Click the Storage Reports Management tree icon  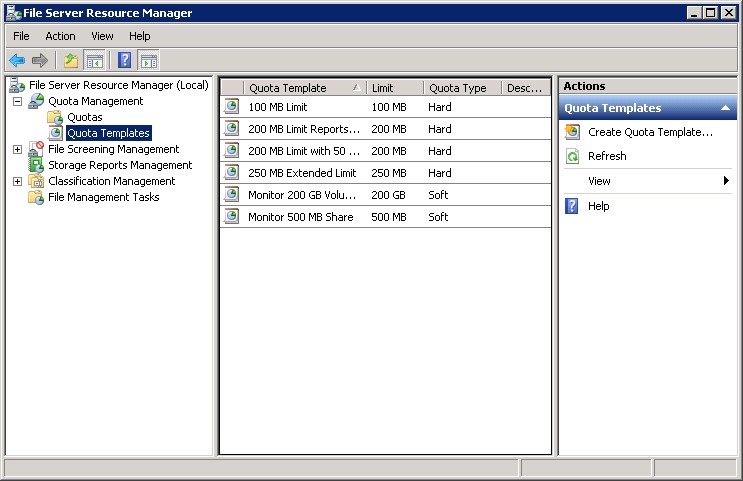point(36,165)
